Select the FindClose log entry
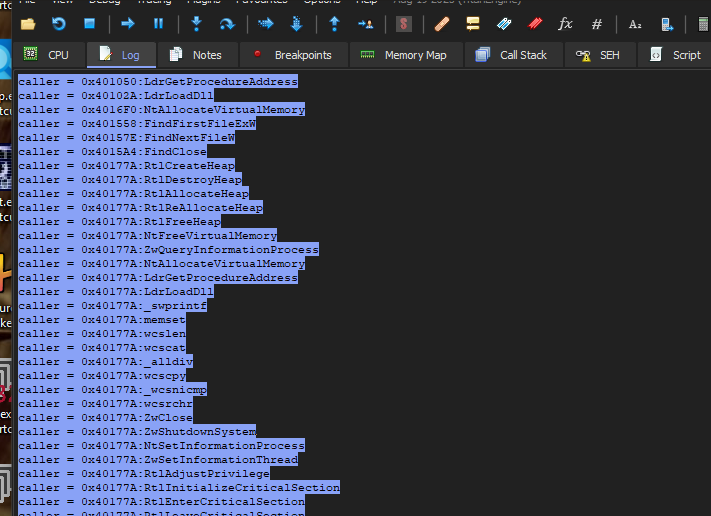This screenshot has width=711, height=516. pyautogui.click(x=112, y=152)
